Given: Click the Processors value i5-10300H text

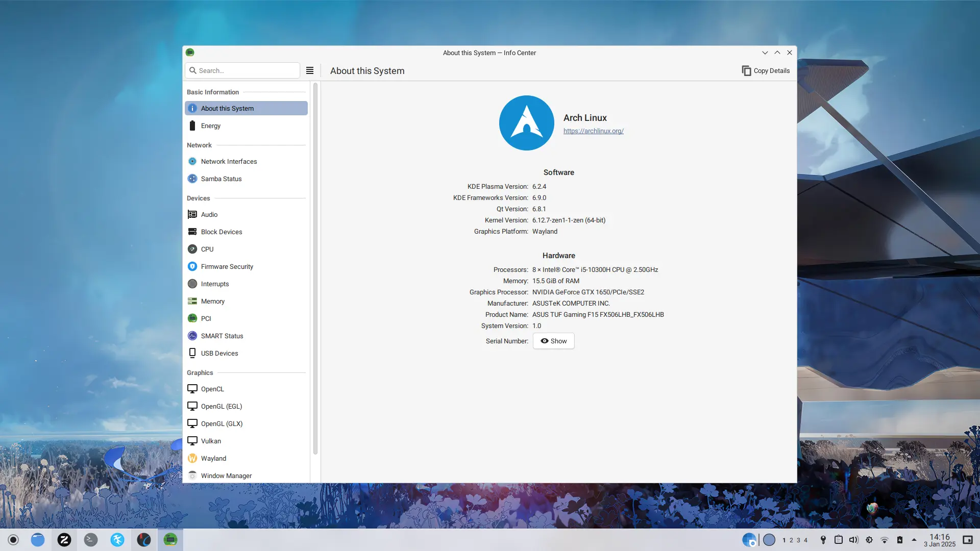Looking at the screenshot, I should coord(595,270).
